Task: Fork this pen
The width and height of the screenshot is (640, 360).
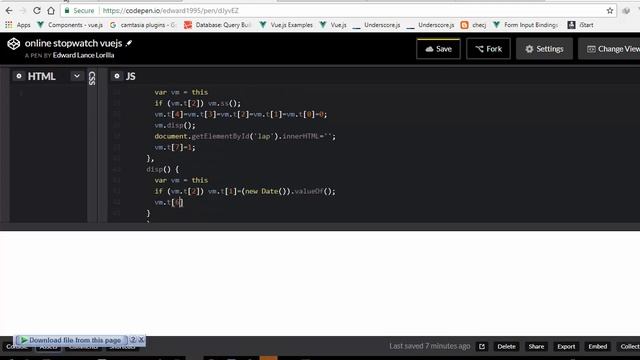Action: pyautogui.click(x=488, y=49)
